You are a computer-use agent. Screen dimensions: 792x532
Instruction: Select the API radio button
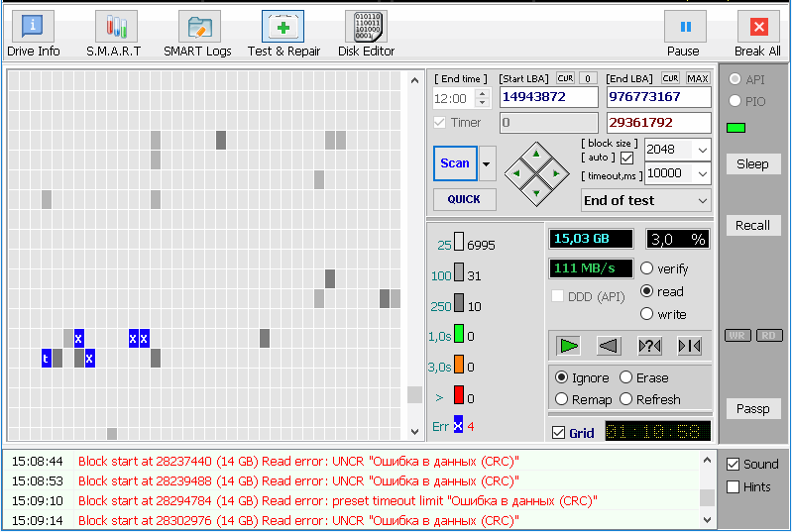pyautogui.click(x=735, y=79)
